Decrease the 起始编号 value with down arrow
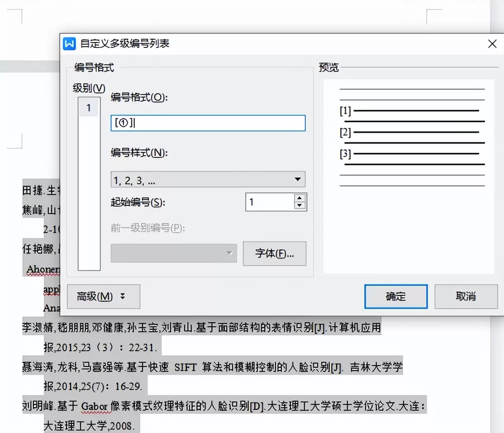Screen dimensions: 504x433 coord(300,206)
